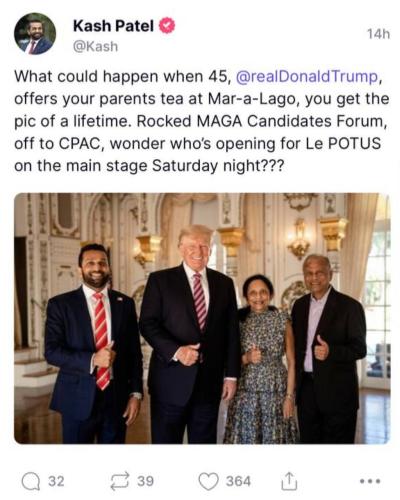View the 32 replies count
This screenshot has width=400, height=500.
56,481
